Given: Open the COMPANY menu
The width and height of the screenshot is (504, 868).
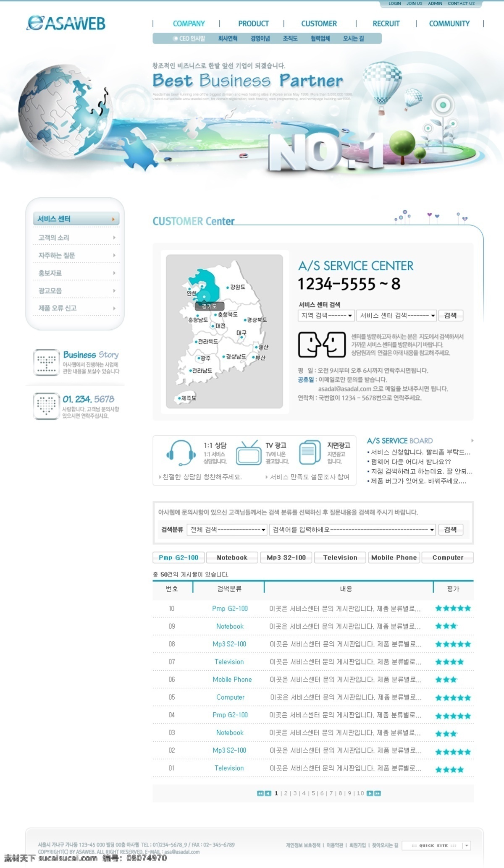Looking at the screenshot, I should (189, 24).
